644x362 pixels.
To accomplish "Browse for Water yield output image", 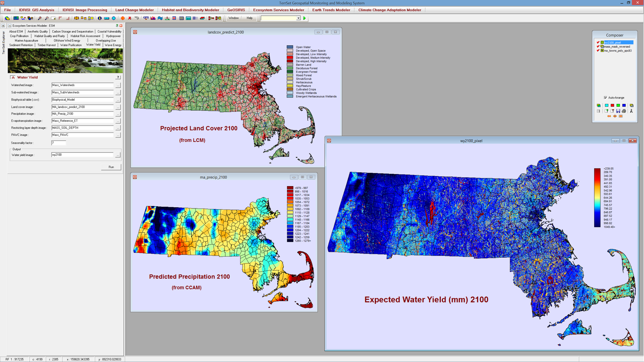I will [118, 155].
